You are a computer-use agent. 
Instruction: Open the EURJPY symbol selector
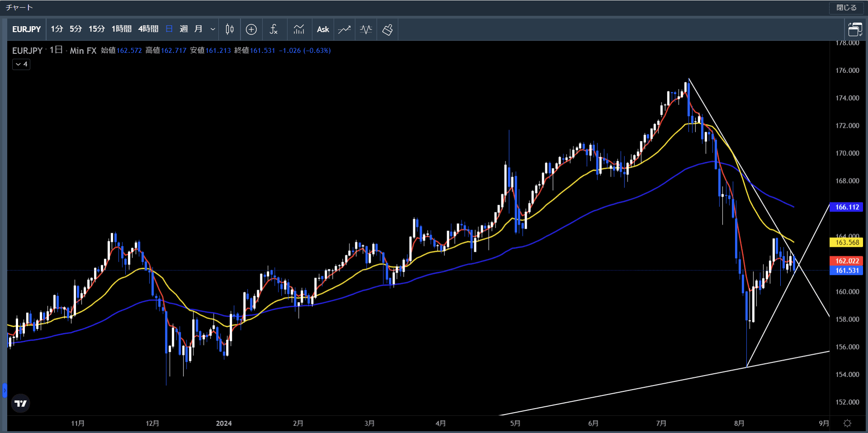coord(27,29)
